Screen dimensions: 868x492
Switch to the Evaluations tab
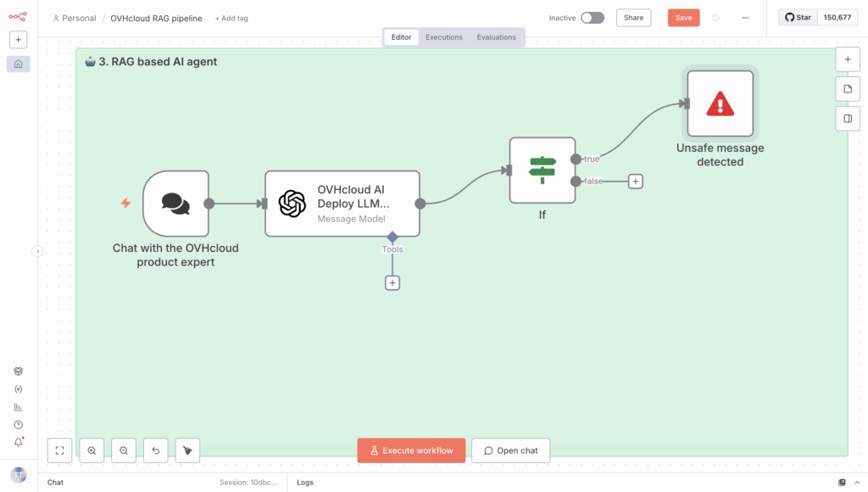(496, 37)
